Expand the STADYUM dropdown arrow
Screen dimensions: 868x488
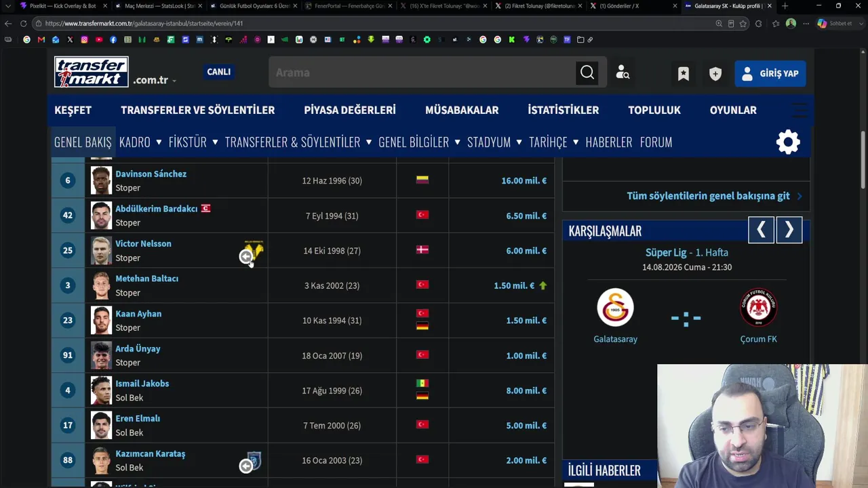coord(519,142)
